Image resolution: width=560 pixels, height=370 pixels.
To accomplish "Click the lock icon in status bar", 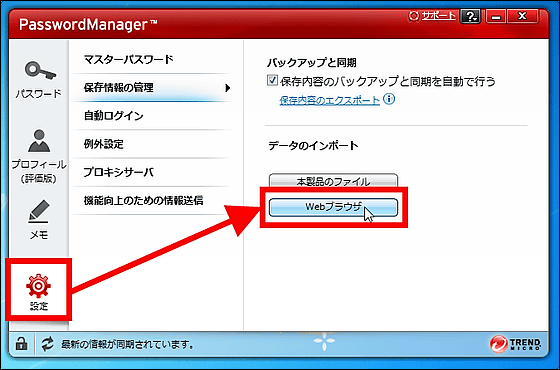I will 21,344.
